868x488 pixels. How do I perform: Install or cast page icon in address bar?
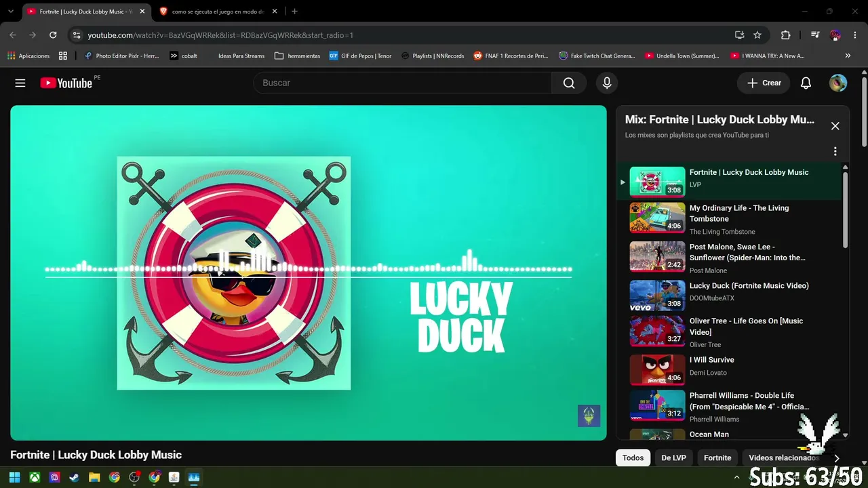click(739, 35)
